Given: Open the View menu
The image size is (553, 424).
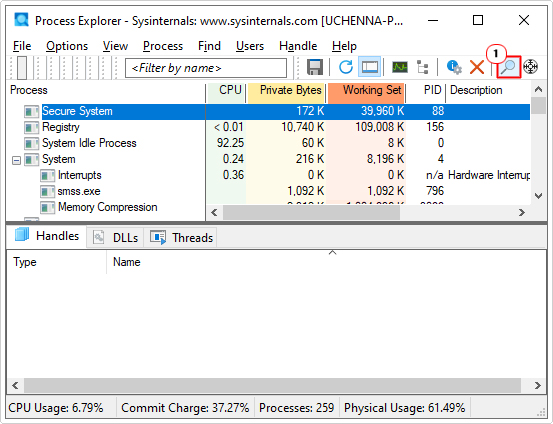Looking at the screenshot, I should 115,46.
